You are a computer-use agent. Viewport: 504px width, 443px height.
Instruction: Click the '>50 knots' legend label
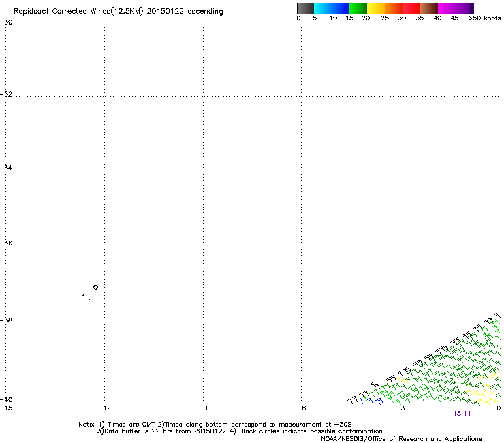pos(484,18)
